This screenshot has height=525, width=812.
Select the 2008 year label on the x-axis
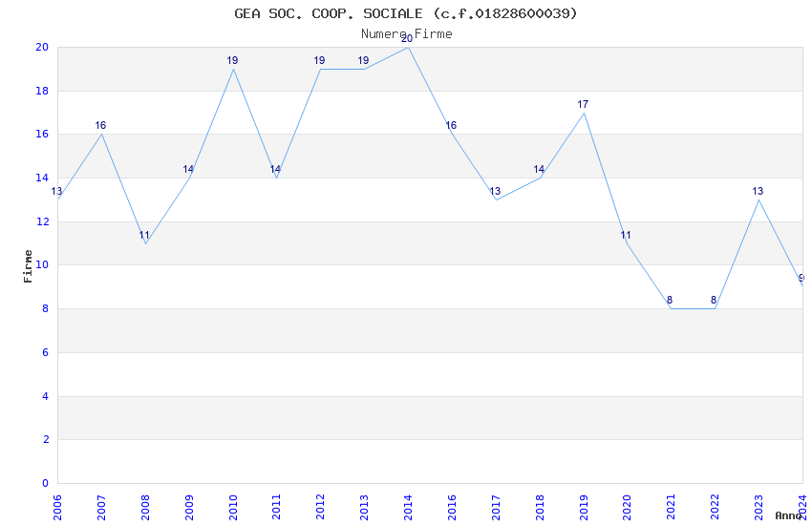tap(145, 508)
